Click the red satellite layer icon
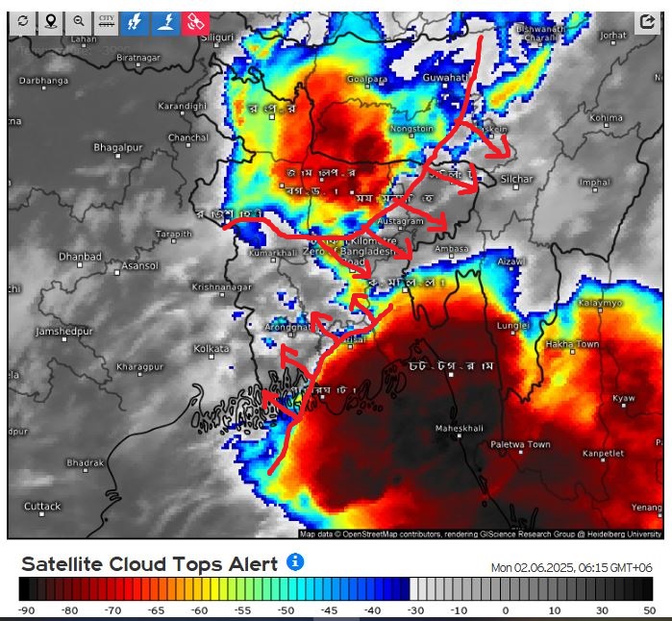 (x=195, y=21)
